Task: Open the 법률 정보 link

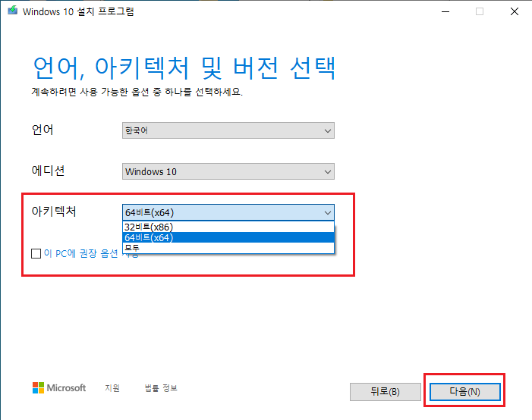Action: coord(161,388)
